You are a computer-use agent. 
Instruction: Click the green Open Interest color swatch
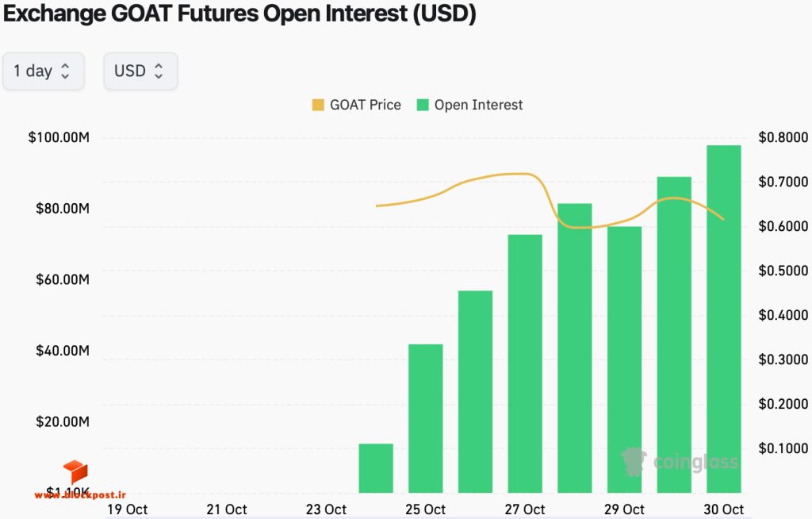click(x=423, y=105)
